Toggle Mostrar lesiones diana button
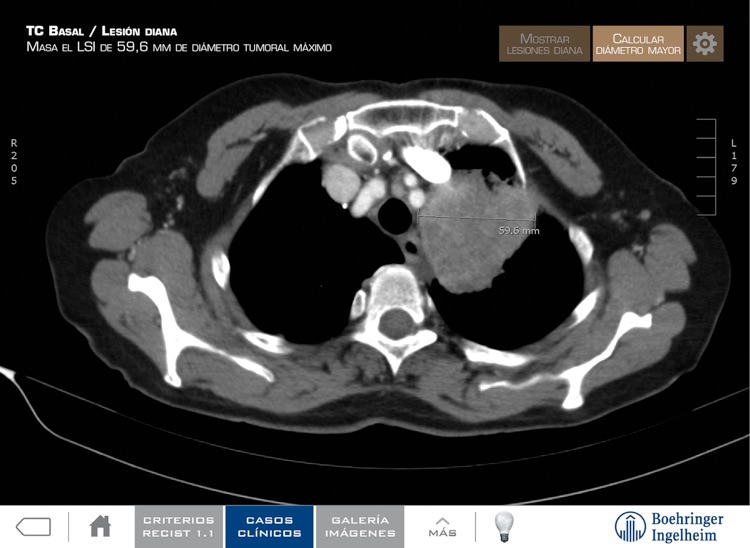 click(544, 44)
